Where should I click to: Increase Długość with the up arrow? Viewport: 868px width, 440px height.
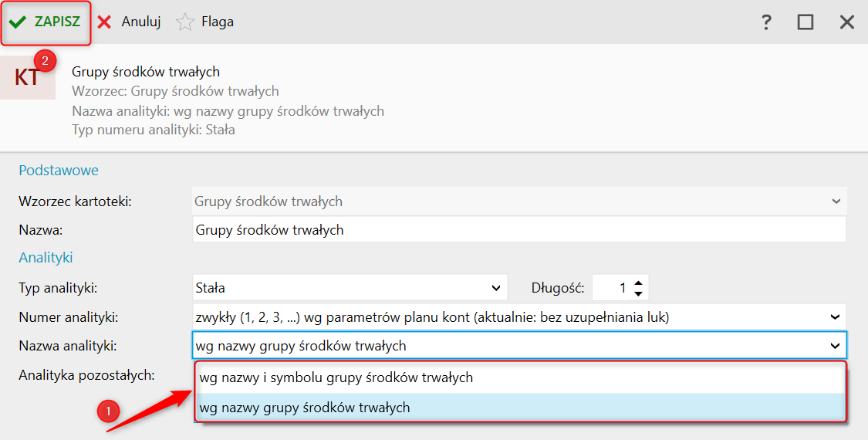point(638,283)
